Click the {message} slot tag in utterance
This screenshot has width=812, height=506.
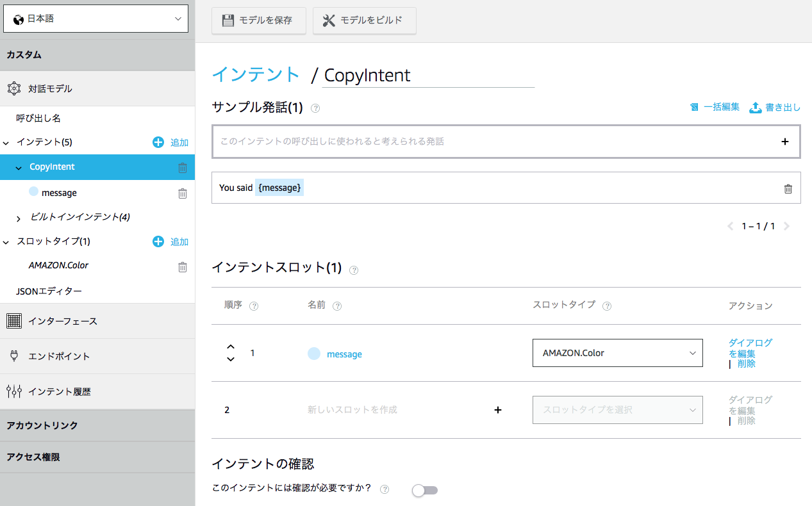[279, 188]
